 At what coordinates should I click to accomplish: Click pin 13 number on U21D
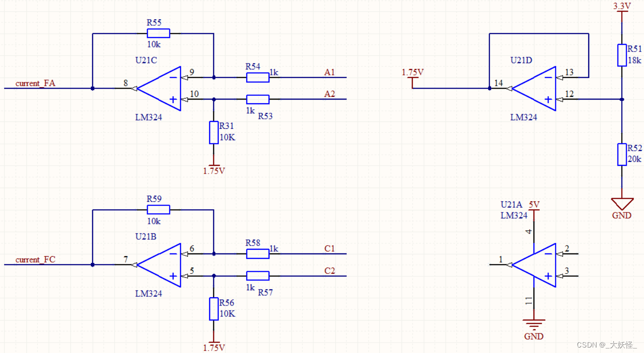(569, 72)
